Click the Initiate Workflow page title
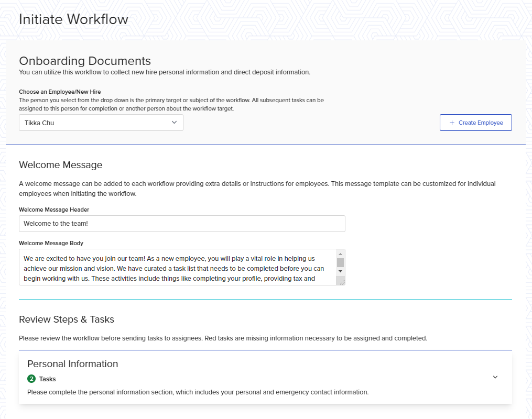The height and width of the screenshot is (419, 532). click(73, 19)
